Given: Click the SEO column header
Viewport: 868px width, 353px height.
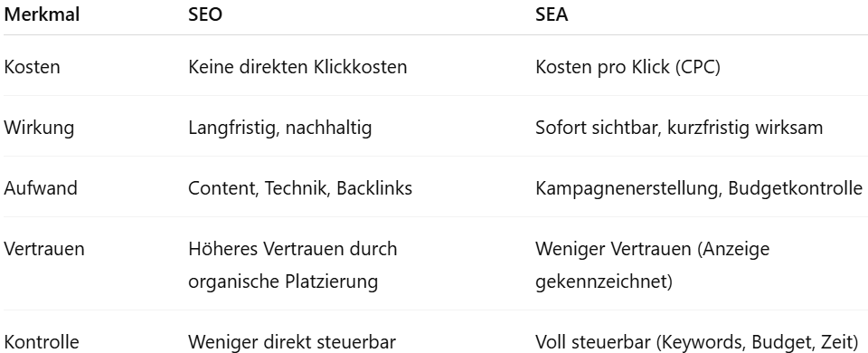Looking at the screenshot, I should pos(205,15).
